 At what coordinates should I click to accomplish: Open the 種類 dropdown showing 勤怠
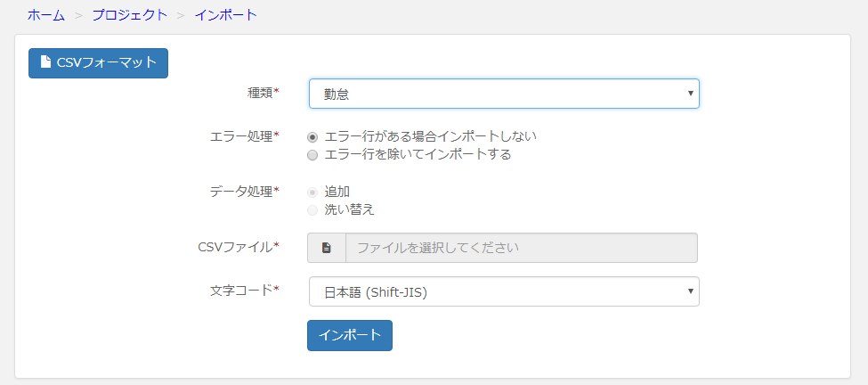tap(504, 93)
